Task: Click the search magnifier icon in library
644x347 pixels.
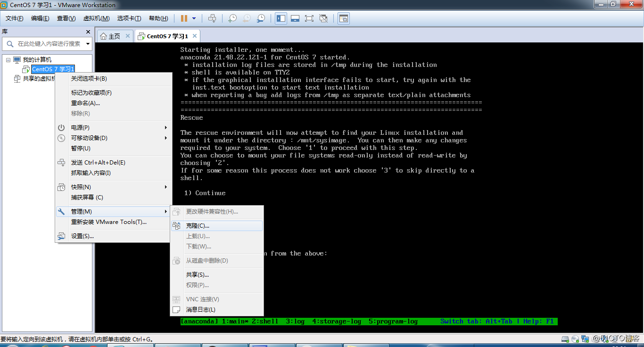Action: (9, 43)
